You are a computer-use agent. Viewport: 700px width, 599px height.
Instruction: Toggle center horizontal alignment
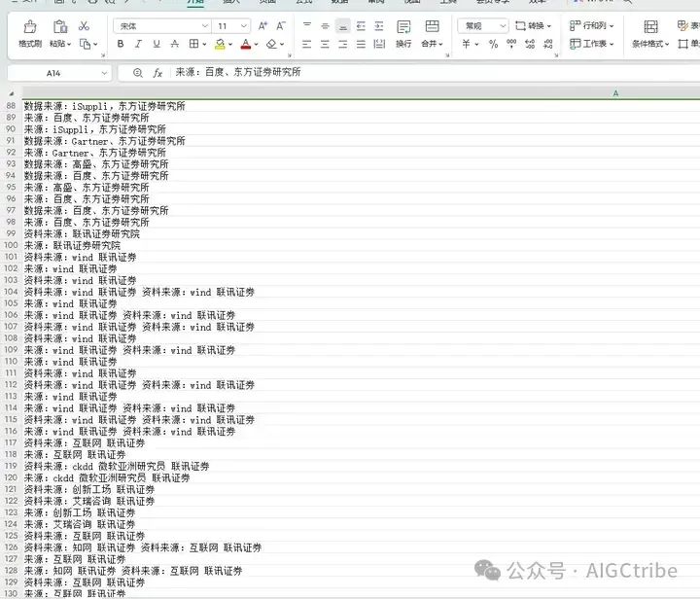(x=325, y=44)
